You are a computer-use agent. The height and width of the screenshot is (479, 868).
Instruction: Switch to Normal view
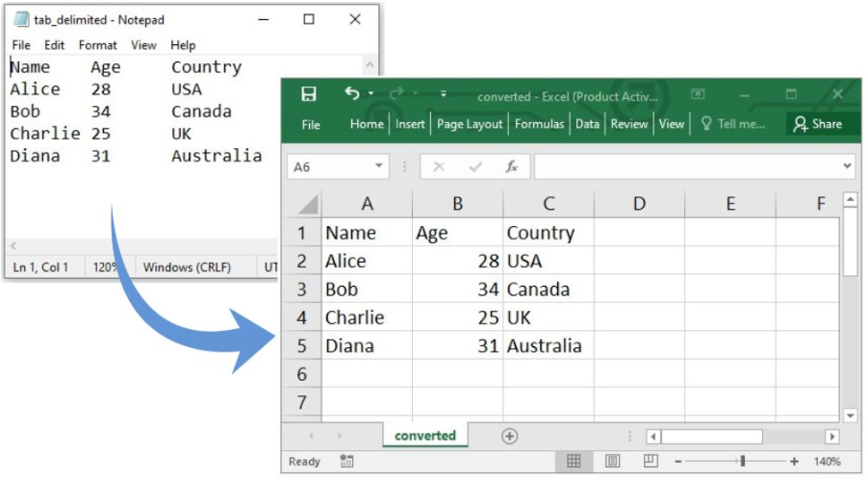[574, 462]
